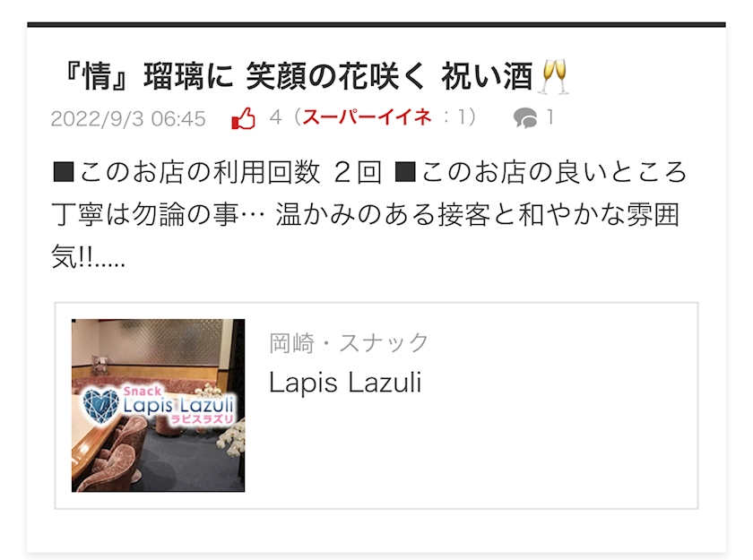Click the pink Snack text on the thumbnail
Image resolution: width=753 pixels, height=560 pixels.
pos(143,391)
